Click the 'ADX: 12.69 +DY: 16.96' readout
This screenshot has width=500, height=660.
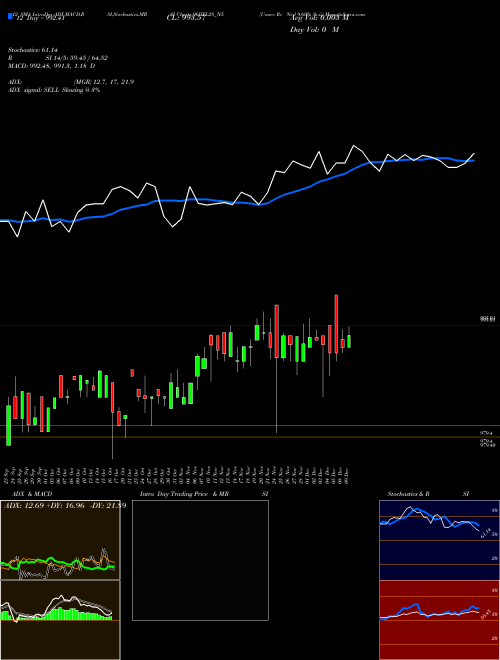pyautogui.click(x=46, y=505)
